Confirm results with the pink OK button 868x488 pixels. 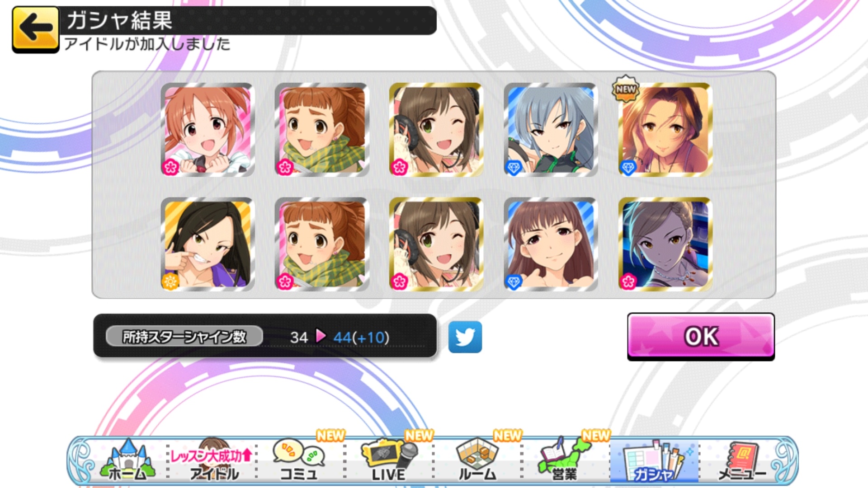click(701, 336)
